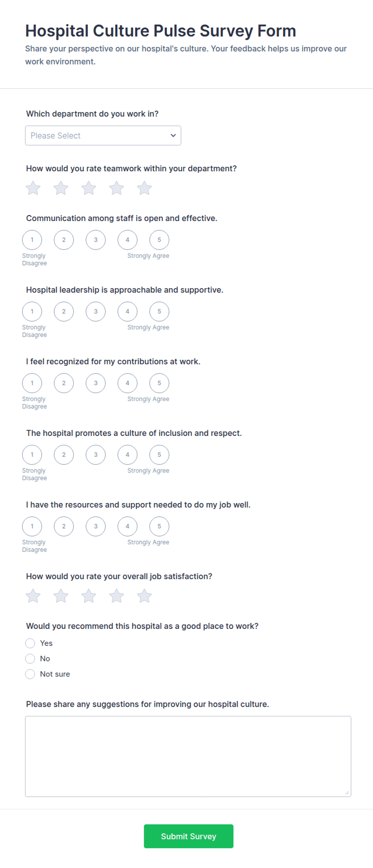
Task: Give job satisfaction four stars
Action: 117,596
